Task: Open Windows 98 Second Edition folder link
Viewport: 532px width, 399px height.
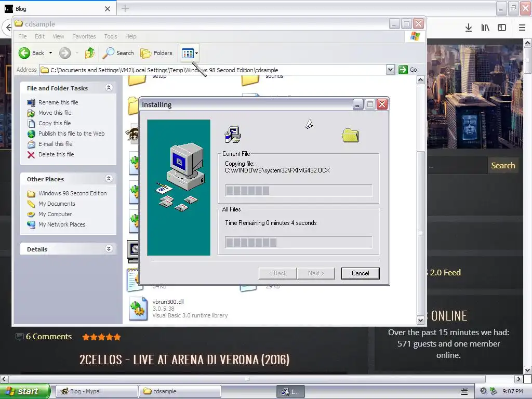Action: coord(72,193)
